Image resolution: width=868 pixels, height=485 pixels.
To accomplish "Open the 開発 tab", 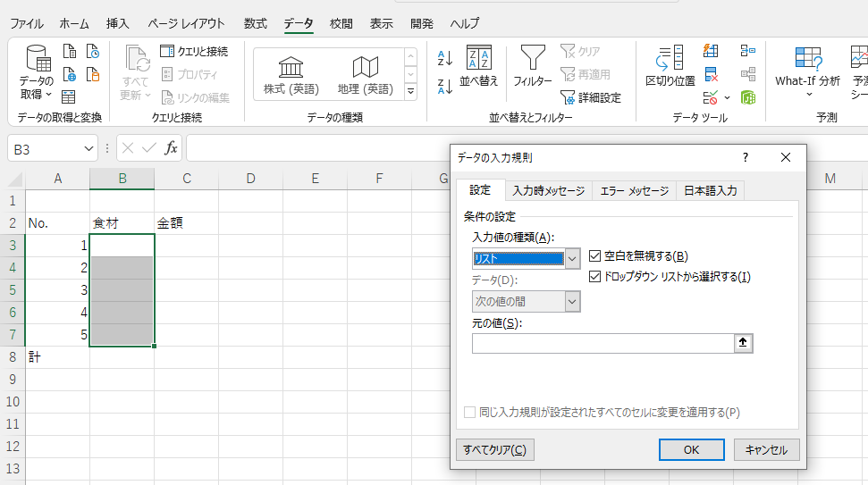I will click(x=422, y=23).
